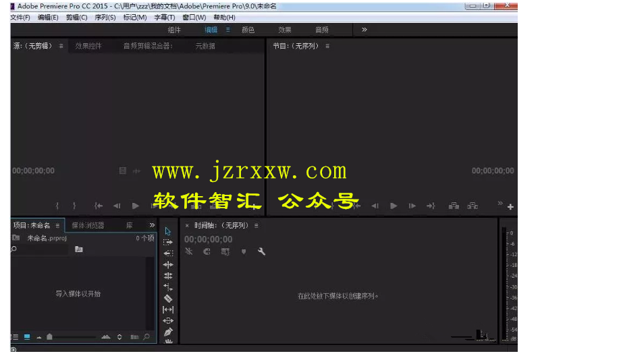This screenshot has height=364, width=621.
Task: Open the 项目:未命名 panel menu
Action: [x=57, y=226]
